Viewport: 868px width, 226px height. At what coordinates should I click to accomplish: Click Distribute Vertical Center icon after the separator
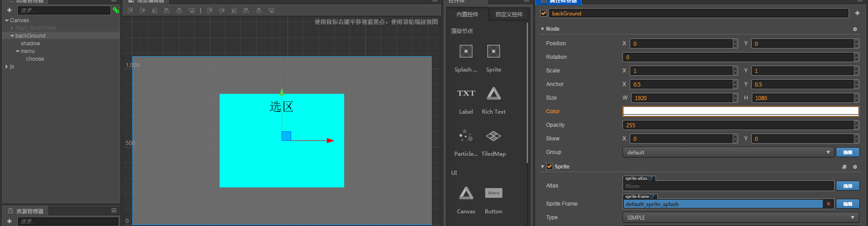click(222, 10)
